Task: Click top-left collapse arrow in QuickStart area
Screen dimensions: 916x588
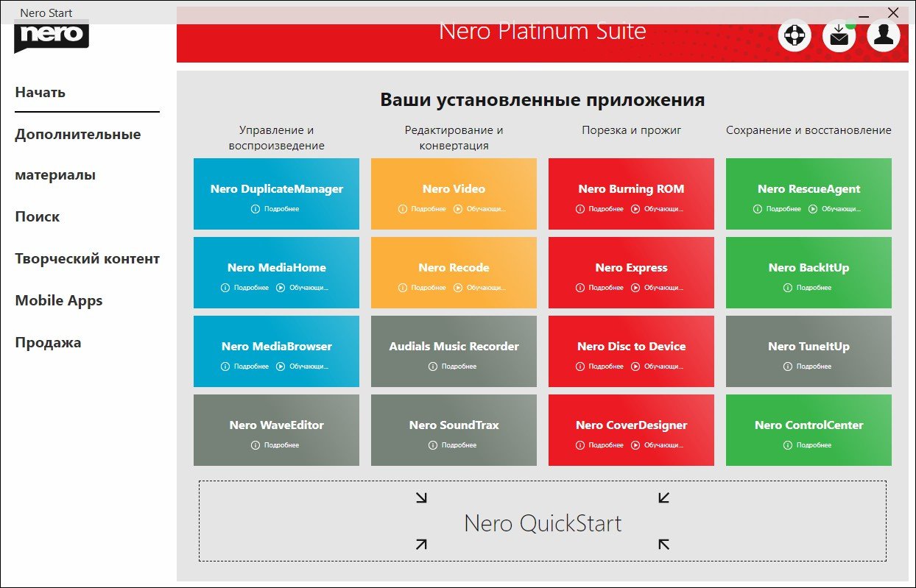Action: click(x=421, y=498)
